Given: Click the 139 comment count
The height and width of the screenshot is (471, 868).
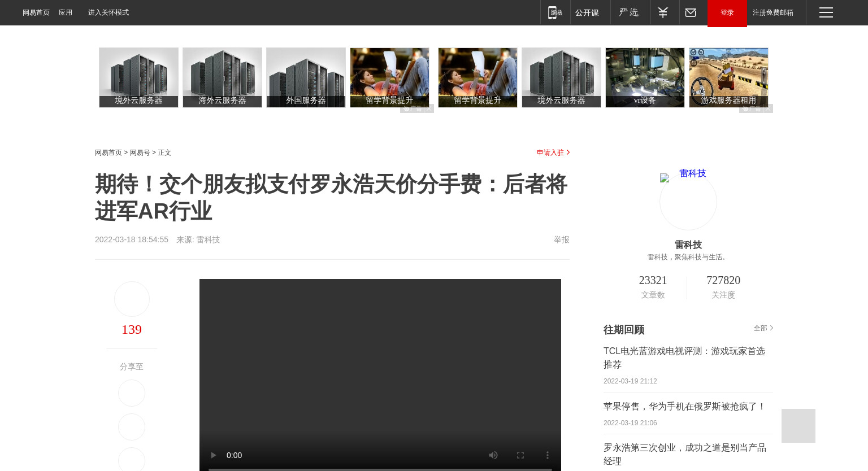Looking at the screenshot, I should pyautogui.click(x=132, y=330).
